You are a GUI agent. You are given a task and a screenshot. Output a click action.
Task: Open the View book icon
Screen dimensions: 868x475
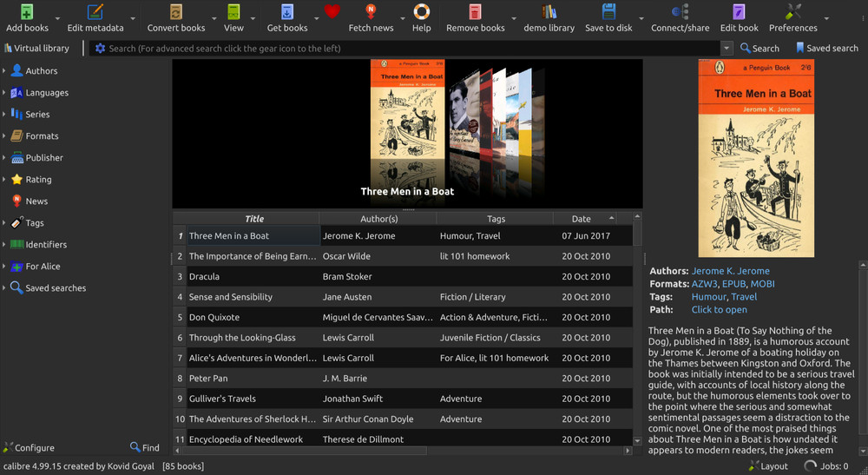pyautogui.click(x=233, y=11)
